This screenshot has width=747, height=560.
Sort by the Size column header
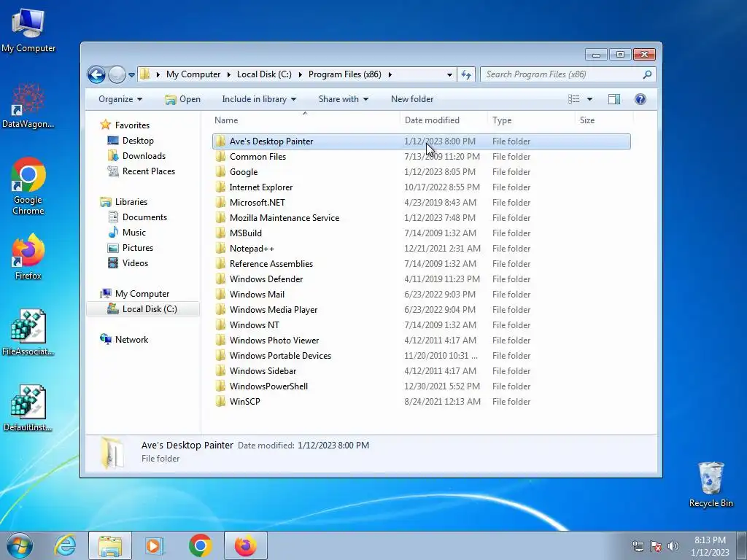[587, 120]
